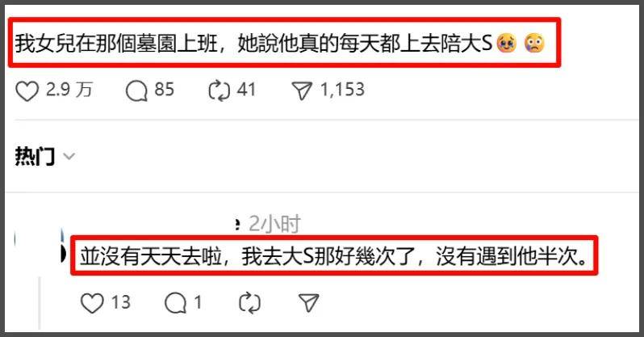Repost the main post using arrows icon beside 41
This screenshot has height=337, width=644.
219,91
